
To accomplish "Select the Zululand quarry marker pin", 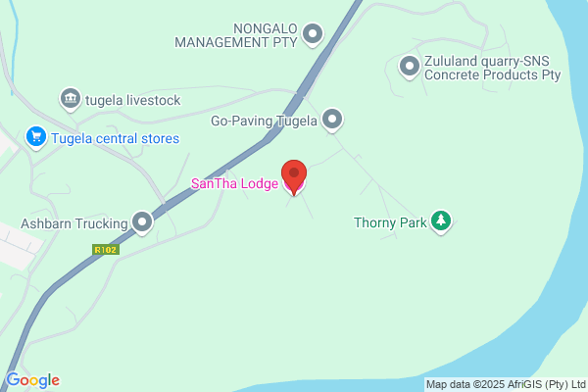I will 410,68.
